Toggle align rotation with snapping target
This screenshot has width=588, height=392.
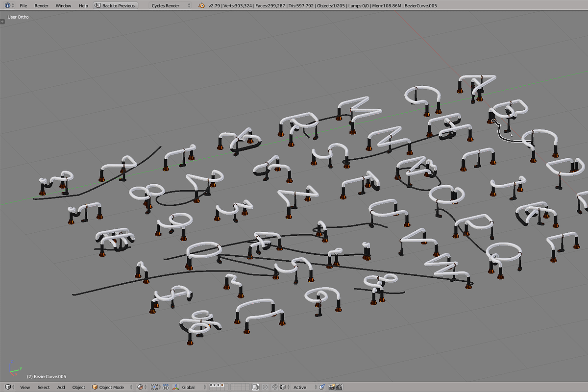[x=322, y=387]
